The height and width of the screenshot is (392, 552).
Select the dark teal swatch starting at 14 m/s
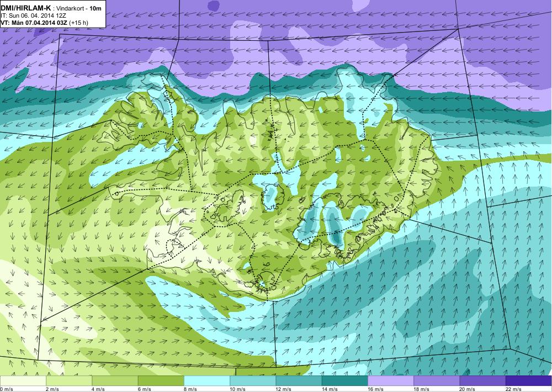click(x=344, y=381)
